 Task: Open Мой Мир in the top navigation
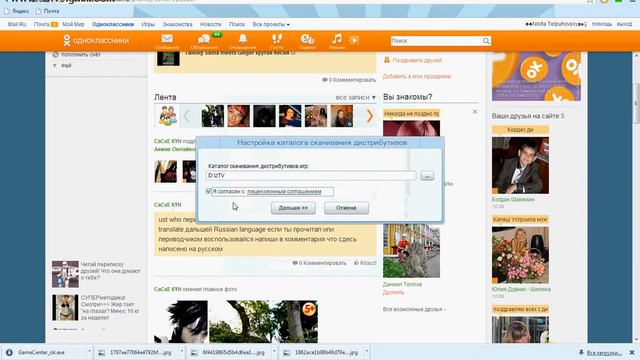[73, 24]
